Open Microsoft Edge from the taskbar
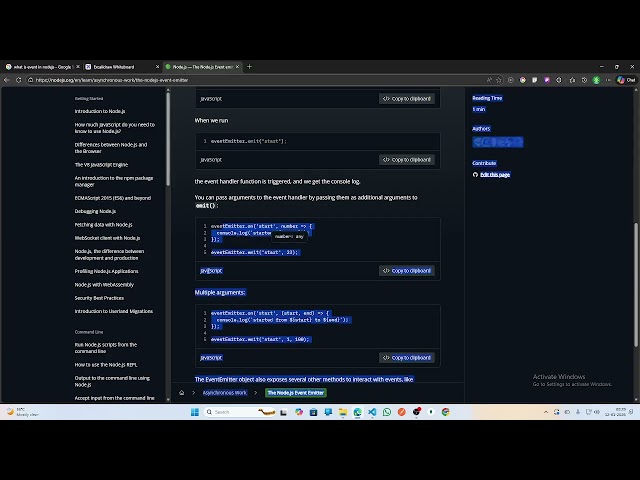 coord(358,412)
